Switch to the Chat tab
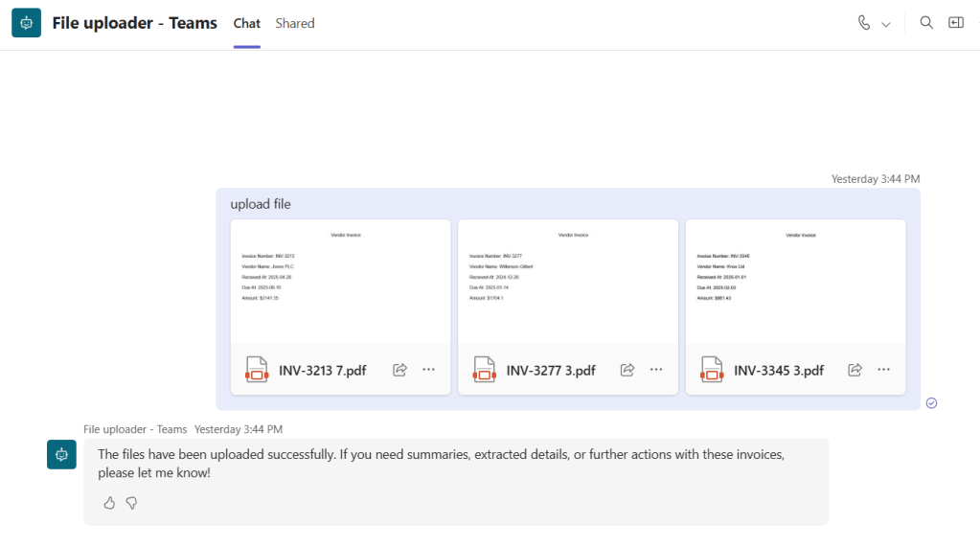 pyautogui.click(x=246, y=23)
